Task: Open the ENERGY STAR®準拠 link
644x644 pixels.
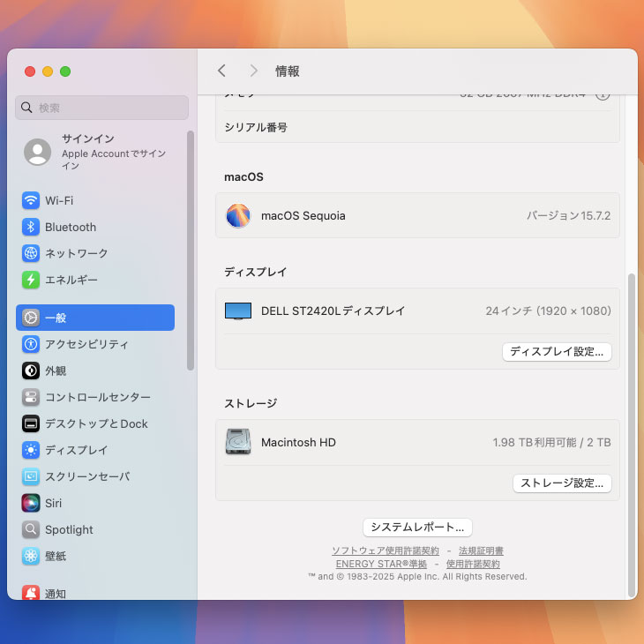Action: coord(381,564)
